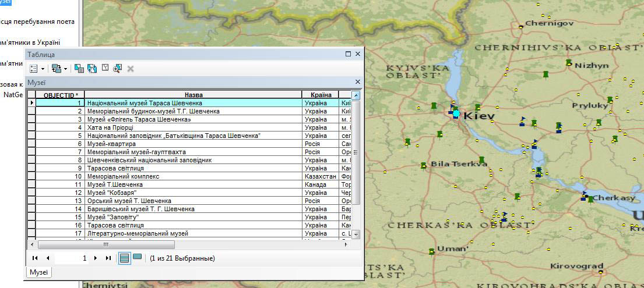Click the Delete Selected icon
The height and width of the screenshot is (288, 644).
pos(131,69)
